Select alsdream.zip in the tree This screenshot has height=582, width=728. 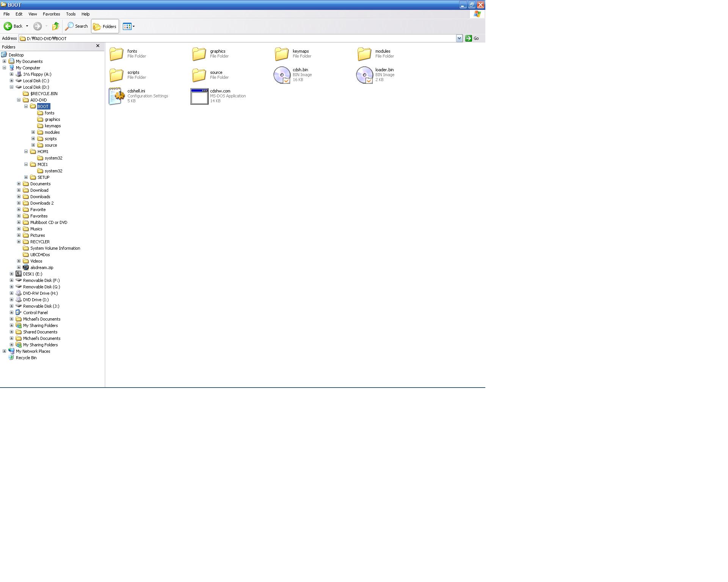42,268
